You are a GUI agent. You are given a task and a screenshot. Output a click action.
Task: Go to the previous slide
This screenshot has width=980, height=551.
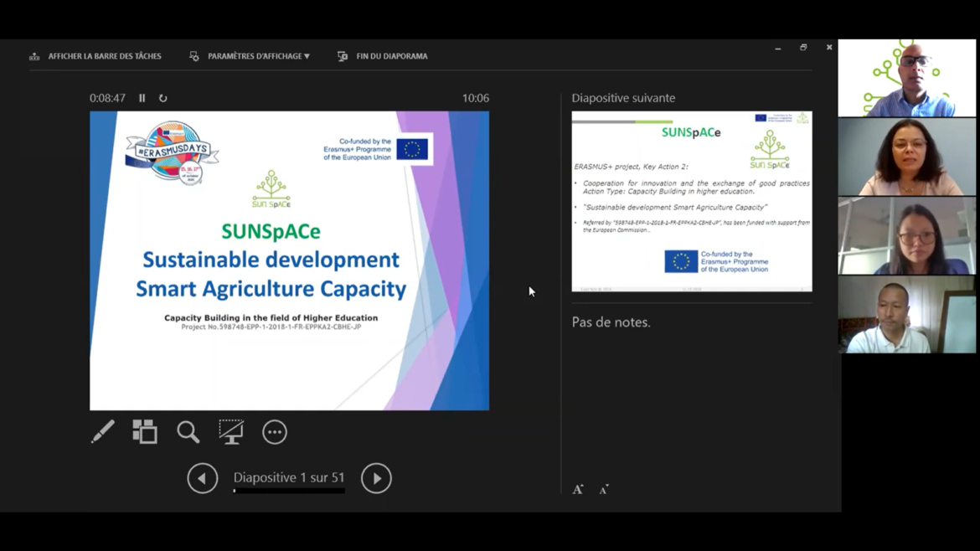pos(203,478)
